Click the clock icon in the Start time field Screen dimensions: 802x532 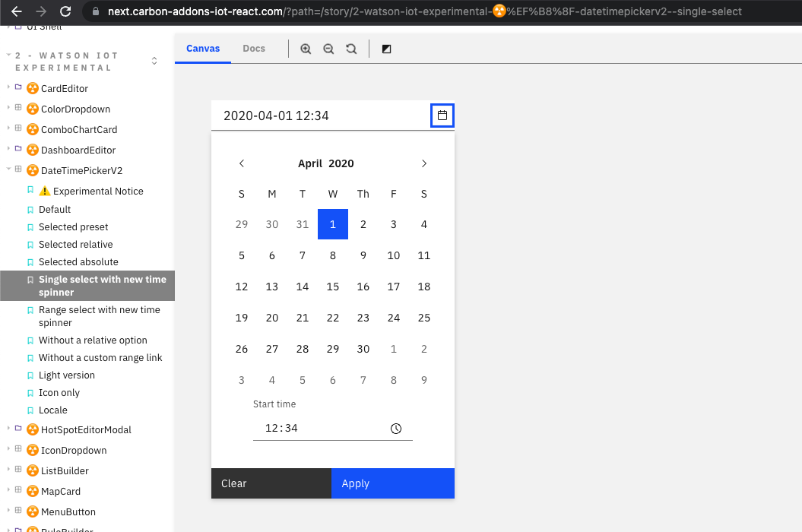point(396,428)
